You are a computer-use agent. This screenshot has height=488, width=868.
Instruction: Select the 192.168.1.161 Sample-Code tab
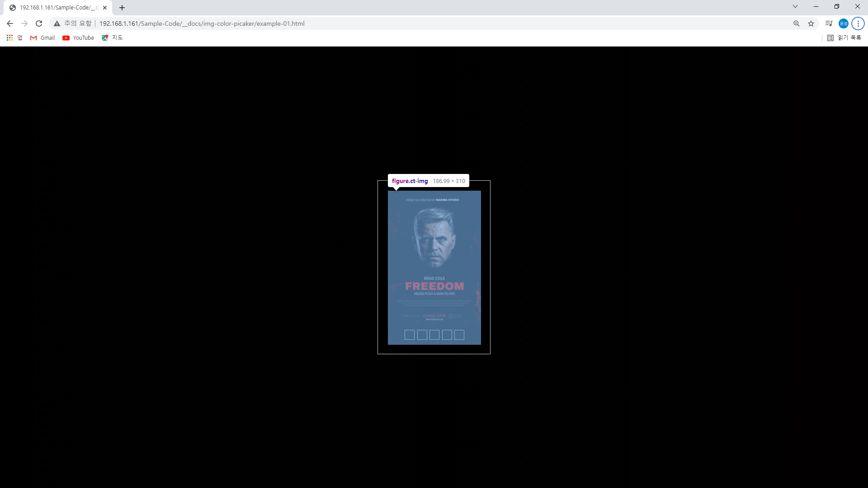point(54,8)
